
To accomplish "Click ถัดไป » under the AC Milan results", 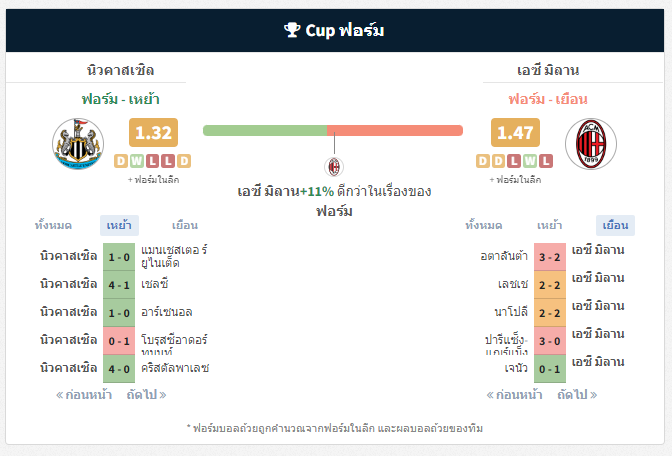I will coord(577,395).
